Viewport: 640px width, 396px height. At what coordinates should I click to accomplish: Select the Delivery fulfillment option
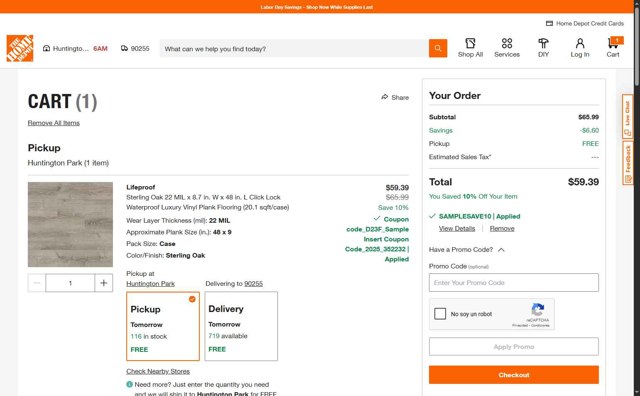tap(241, 326)
